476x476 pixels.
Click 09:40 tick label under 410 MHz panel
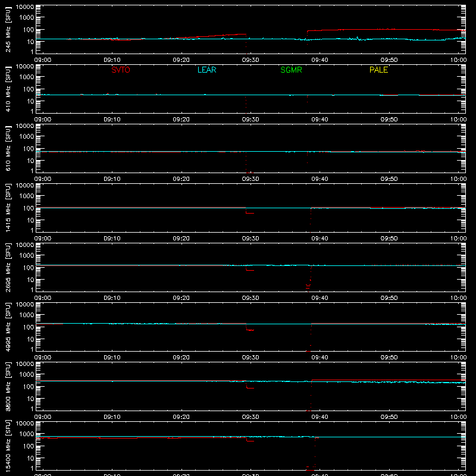320,120
